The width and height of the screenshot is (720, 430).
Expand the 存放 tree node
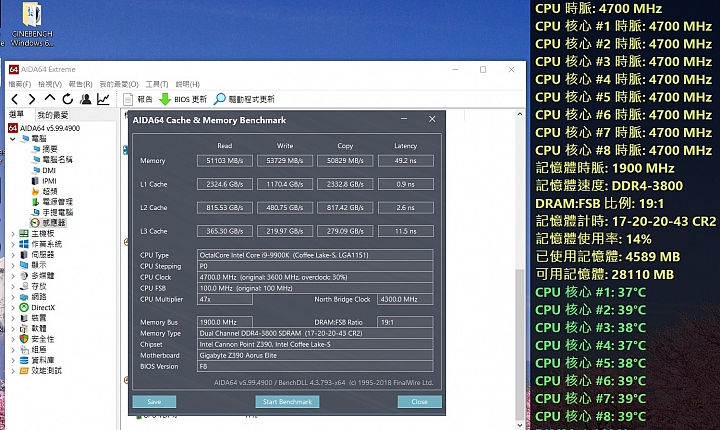[13, 286]
